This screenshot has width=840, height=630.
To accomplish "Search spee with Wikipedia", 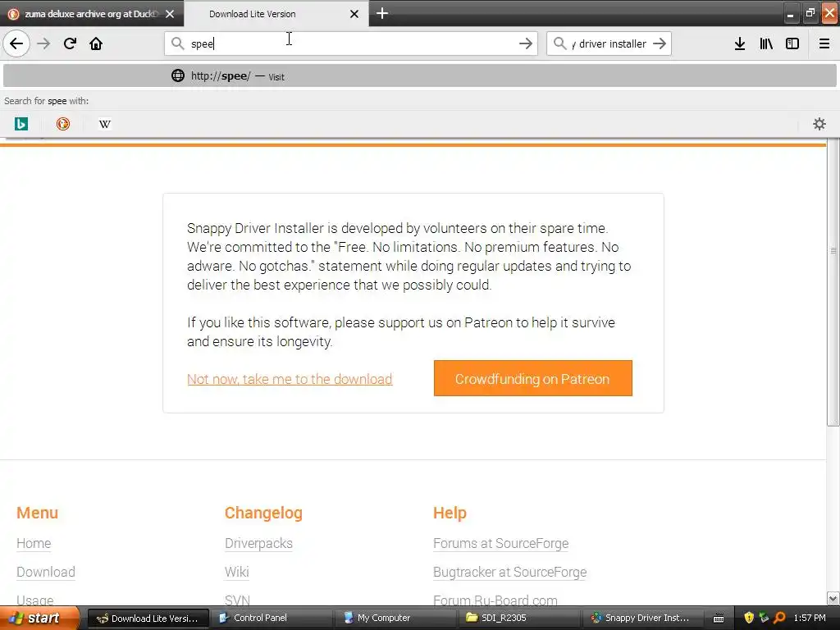I will coord(104,124).
